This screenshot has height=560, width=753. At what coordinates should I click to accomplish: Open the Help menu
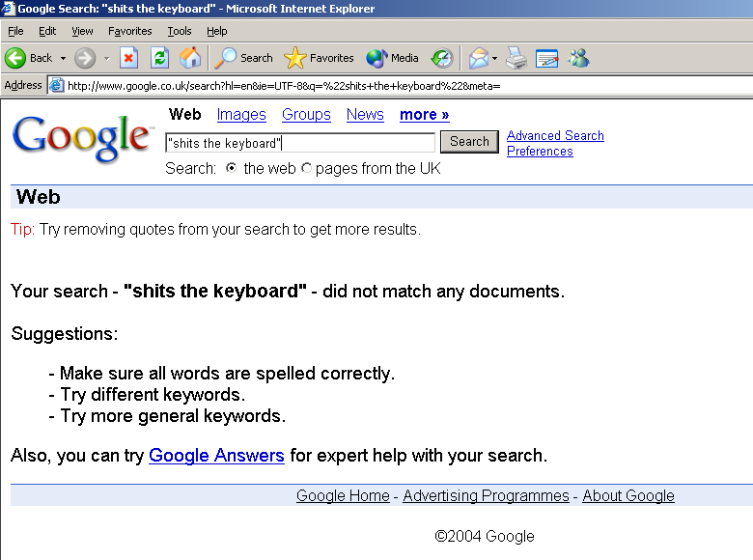click(216, 31)
